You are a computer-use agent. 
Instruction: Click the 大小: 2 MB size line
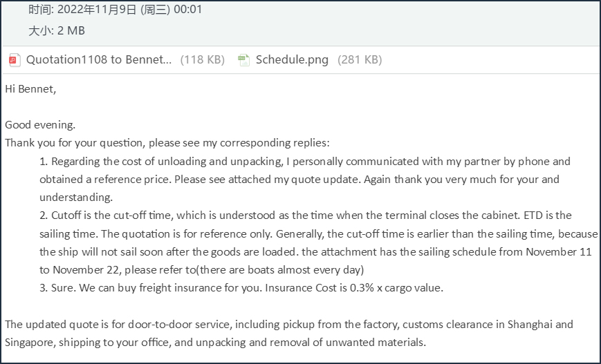pyautogui.click(x=57, y=31)
